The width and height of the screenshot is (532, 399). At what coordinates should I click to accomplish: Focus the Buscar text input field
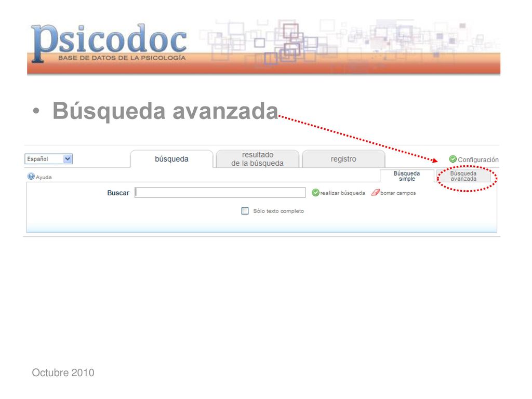[220, 192]
